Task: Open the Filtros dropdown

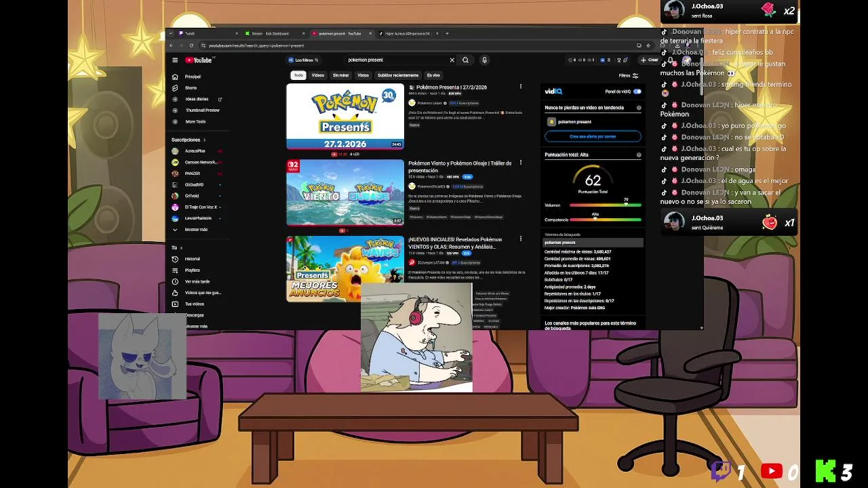Action: [629, 76]
